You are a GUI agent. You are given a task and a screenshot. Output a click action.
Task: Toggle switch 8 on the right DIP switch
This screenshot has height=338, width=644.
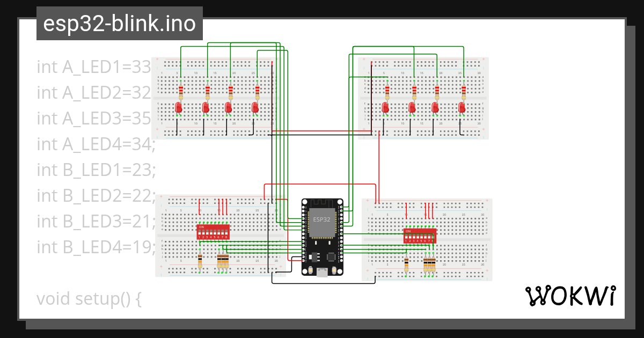pos(433,236)
